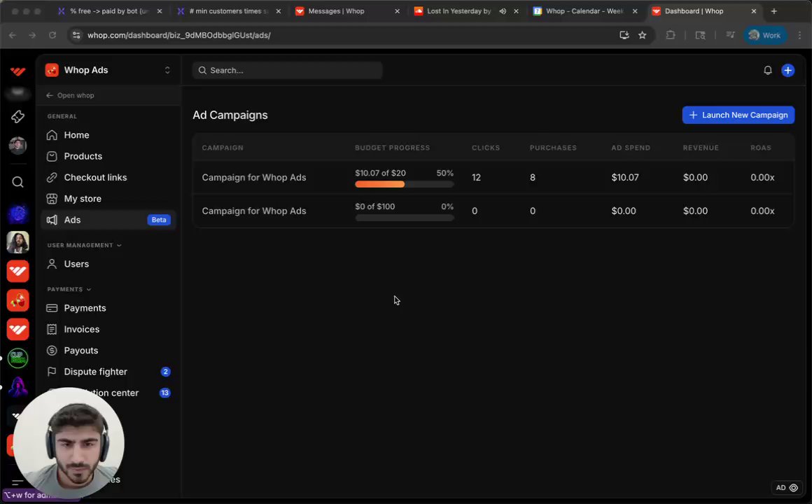Open the Whop Ads workspace switcher chevrons
Image resolution: width=812 pixels, height=504 pixels.
tap(167, 70)
